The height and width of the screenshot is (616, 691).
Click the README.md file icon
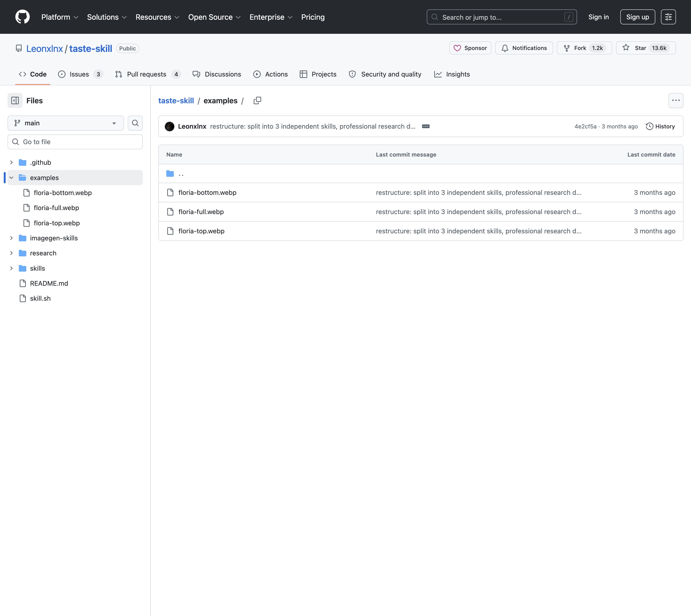23,283
